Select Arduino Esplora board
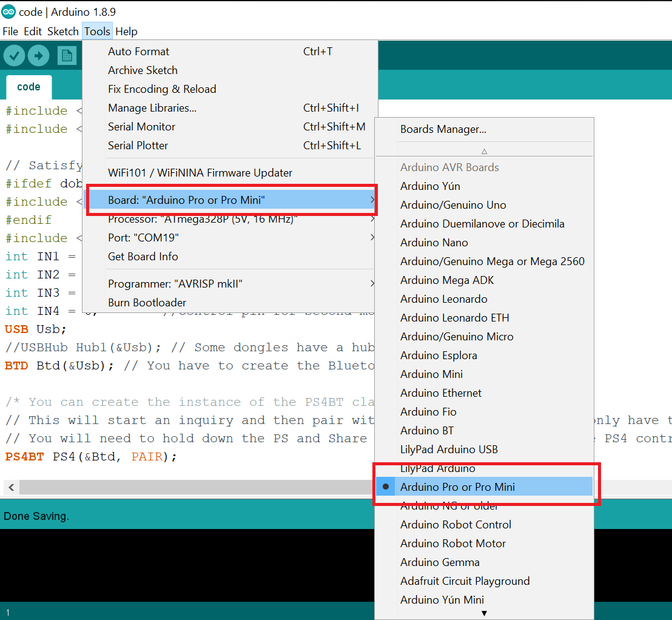 click(484, 355)
